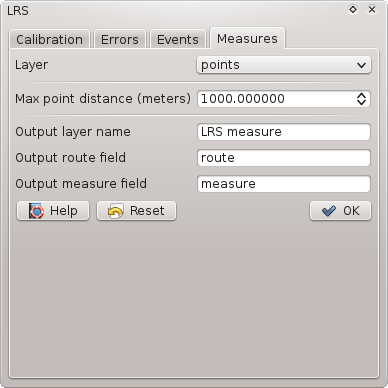Click the Output route field input
388x388 pixels.
click(284, 158)
